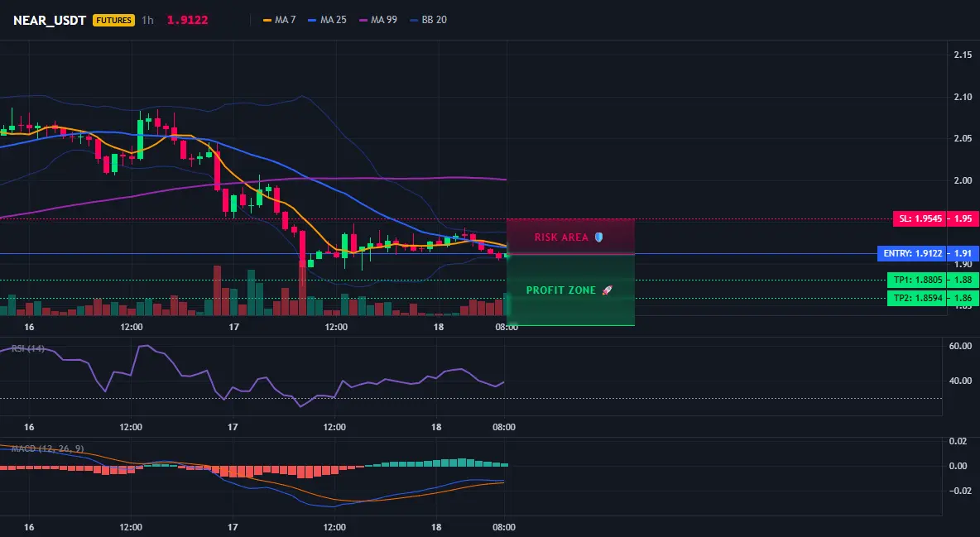Image resolution: width=980 pixels, height=537 pixels.
Task: Toggle the MA 25 legend entry
Action: tap(327, 20)
